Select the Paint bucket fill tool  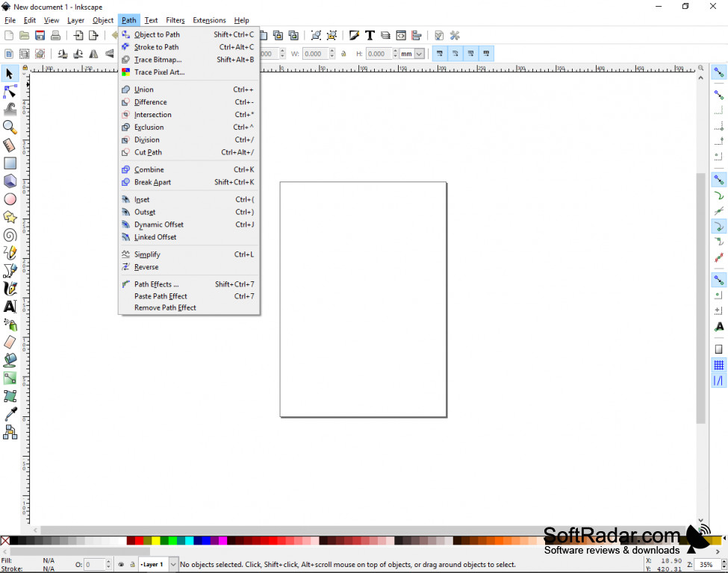tap(10, 360)
